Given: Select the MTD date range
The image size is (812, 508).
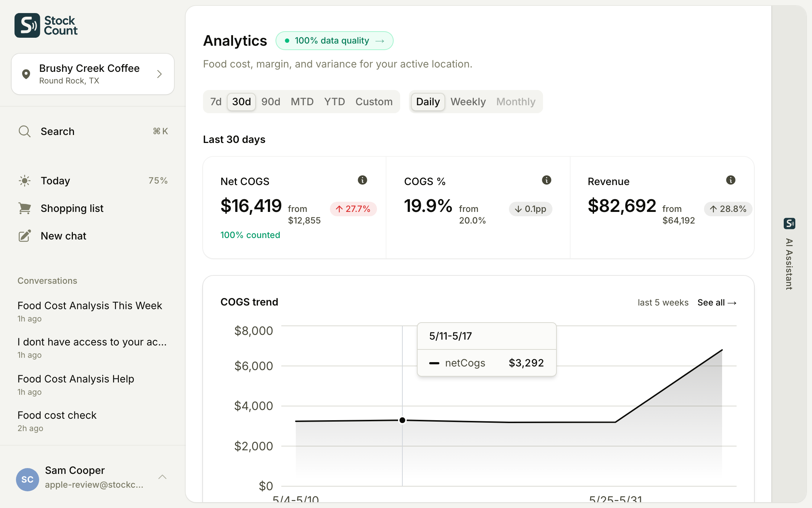Looking at the screenshot, I should click(302, 102).
